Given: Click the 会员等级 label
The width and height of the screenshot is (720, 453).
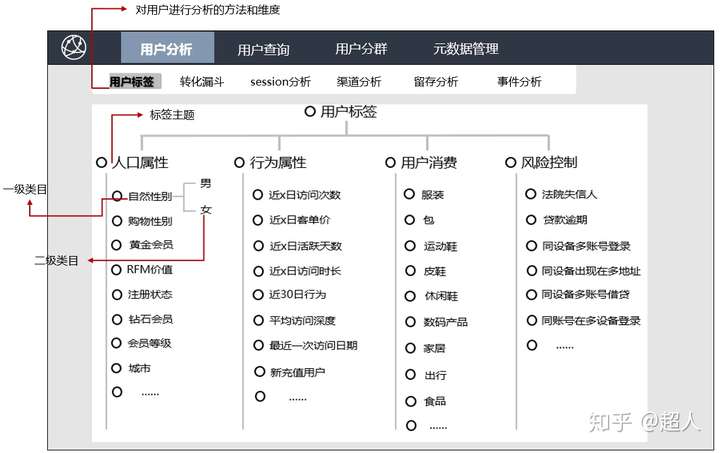Looking at the screenshot, I should pyautogui.click(x=149, y=343).
